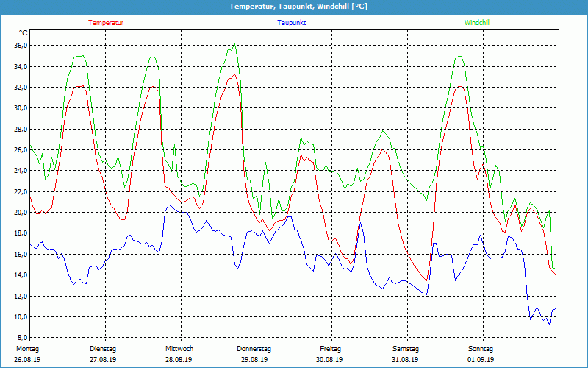Click the 8,0 y-axis value
The width and height of the screenshot is (588, 368).
[x=21, y=337]
